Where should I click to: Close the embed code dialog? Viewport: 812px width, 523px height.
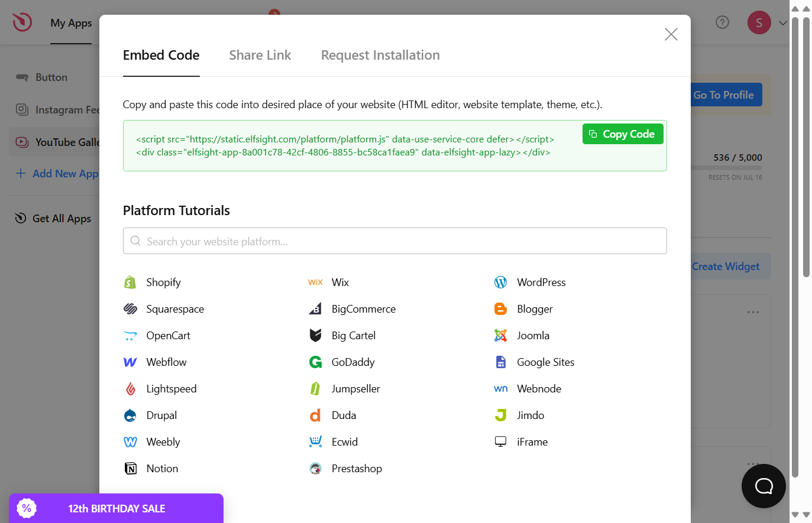click(671, 34)
